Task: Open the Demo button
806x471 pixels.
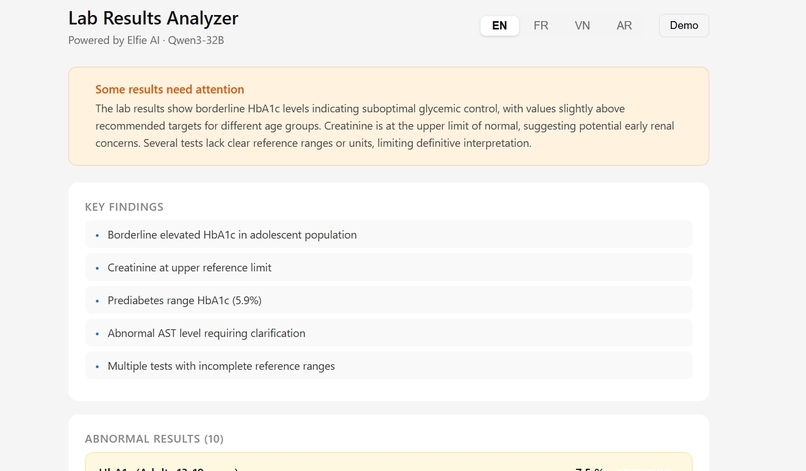Action: [x=684, y=26]
